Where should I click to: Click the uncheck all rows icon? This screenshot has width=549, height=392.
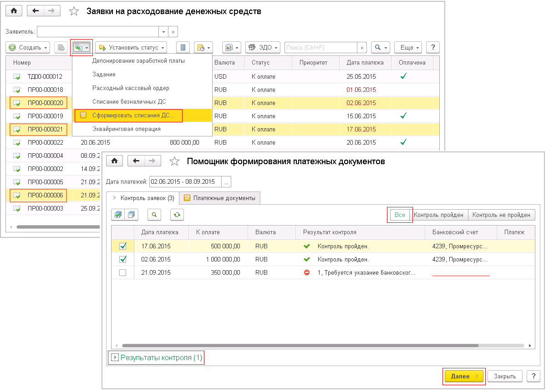pos(132,215)
